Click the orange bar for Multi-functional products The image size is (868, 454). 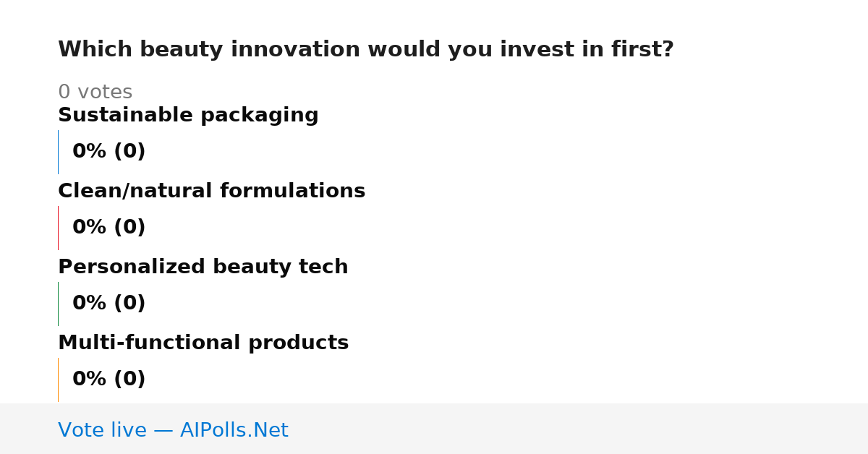coord(58,380)
